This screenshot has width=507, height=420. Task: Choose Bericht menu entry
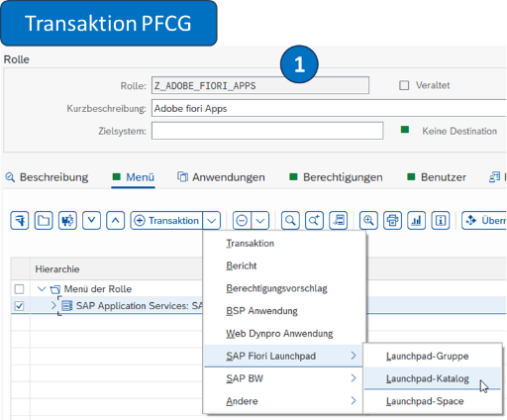pyautogui.click(x=284, y=265)
